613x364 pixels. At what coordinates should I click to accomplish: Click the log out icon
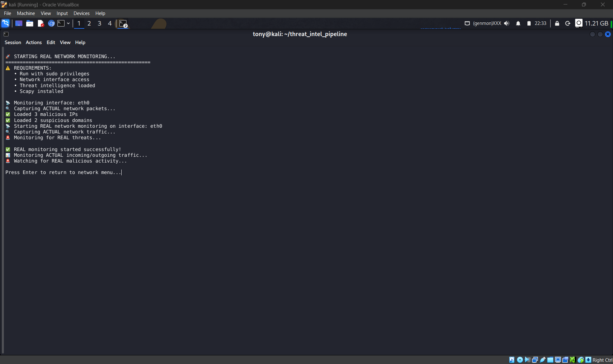pyautogui.click(x=568, y=23)
